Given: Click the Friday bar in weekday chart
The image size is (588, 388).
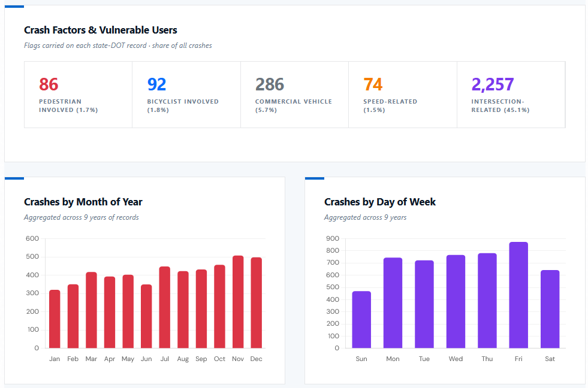Looking at the screenshot, I should [x=518, y=295].
